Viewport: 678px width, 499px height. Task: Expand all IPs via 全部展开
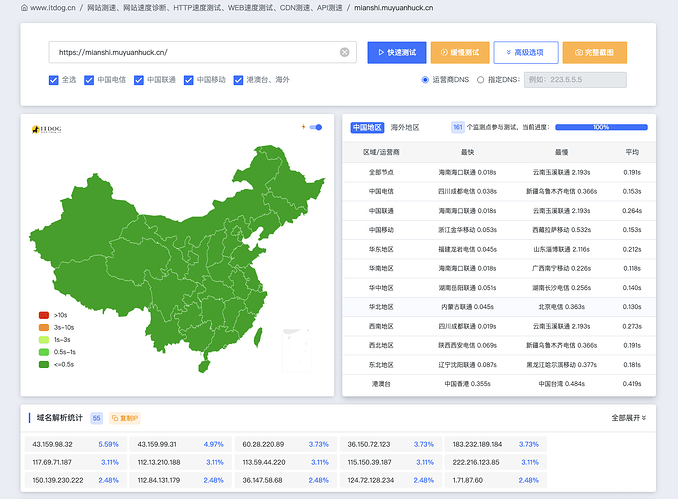pos(629,418)
